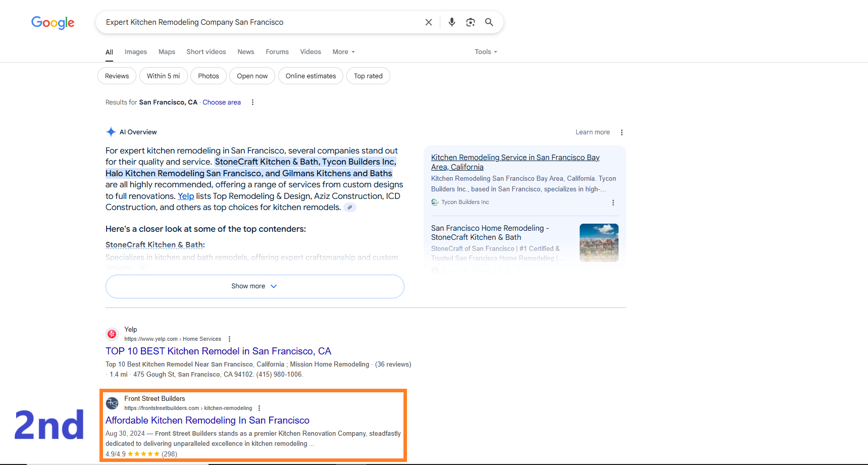
Task: Open location options three-dot menu
Action: (253, 102)
